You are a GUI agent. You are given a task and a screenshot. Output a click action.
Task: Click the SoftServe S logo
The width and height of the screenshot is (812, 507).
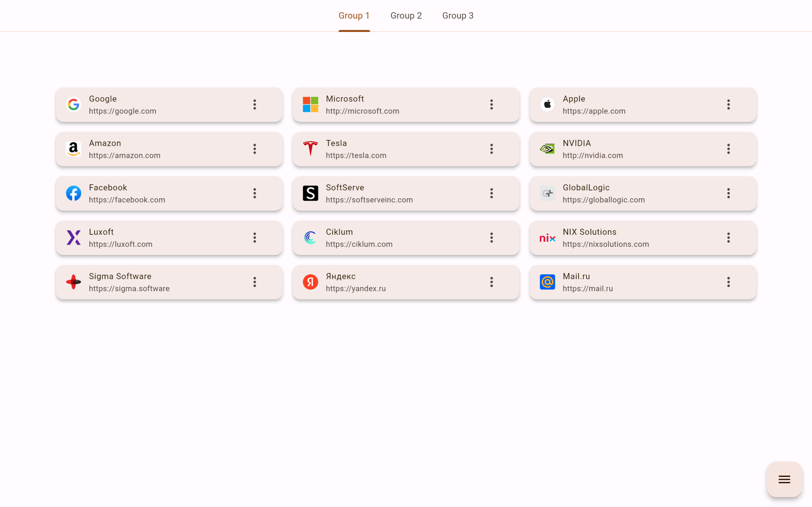(x=311, y=194)
